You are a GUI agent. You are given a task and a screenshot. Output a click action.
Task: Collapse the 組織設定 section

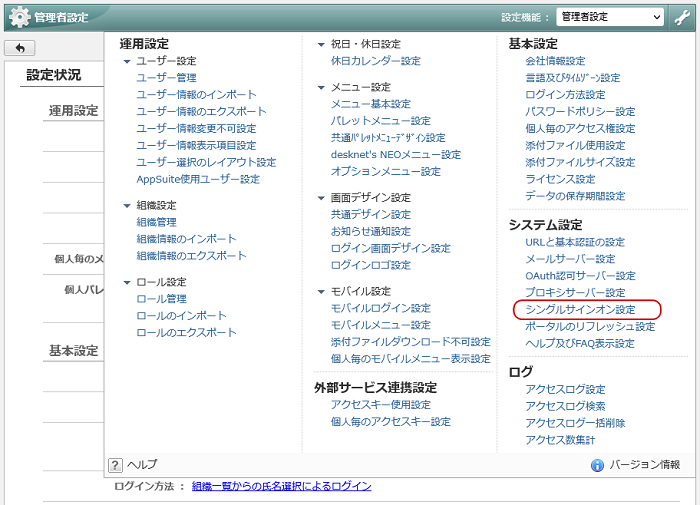pos(127,205)
